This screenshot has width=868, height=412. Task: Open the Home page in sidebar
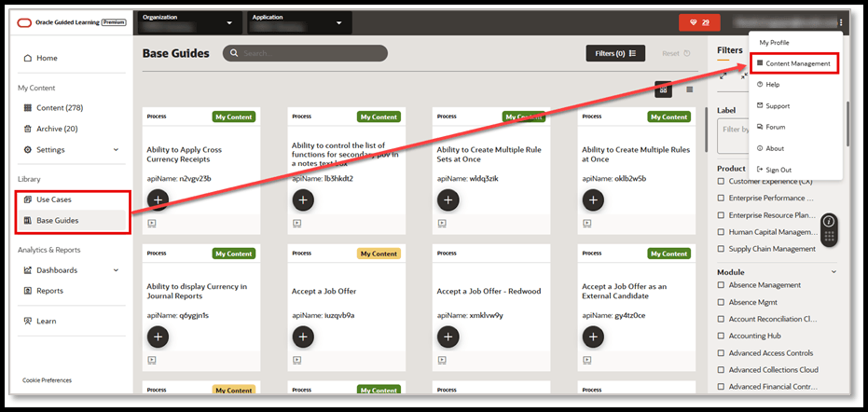47,58
